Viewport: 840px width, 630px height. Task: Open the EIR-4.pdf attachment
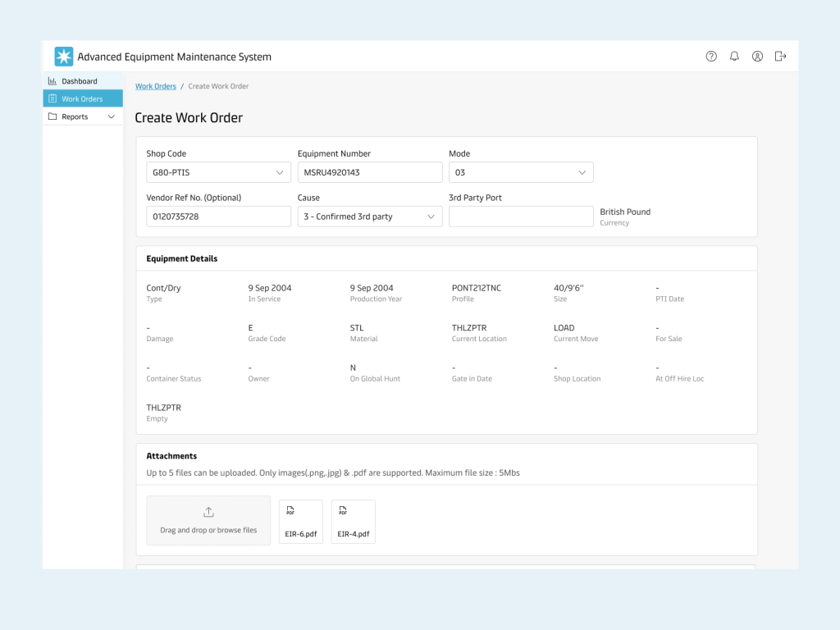coord(354,522)
